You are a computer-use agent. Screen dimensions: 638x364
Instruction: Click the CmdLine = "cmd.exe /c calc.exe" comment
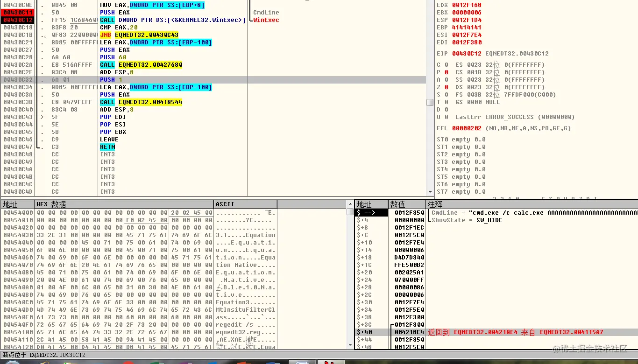coord(534,213)
